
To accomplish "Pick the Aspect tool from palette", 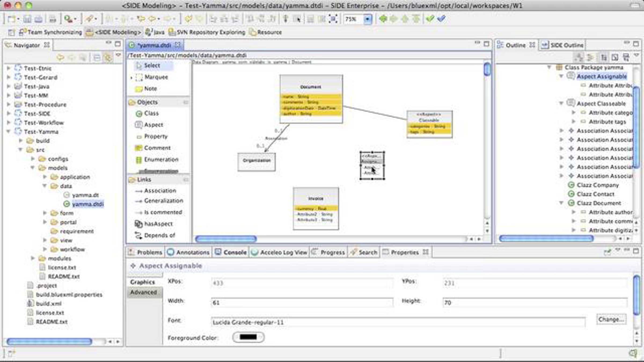I will pos(153,125).
